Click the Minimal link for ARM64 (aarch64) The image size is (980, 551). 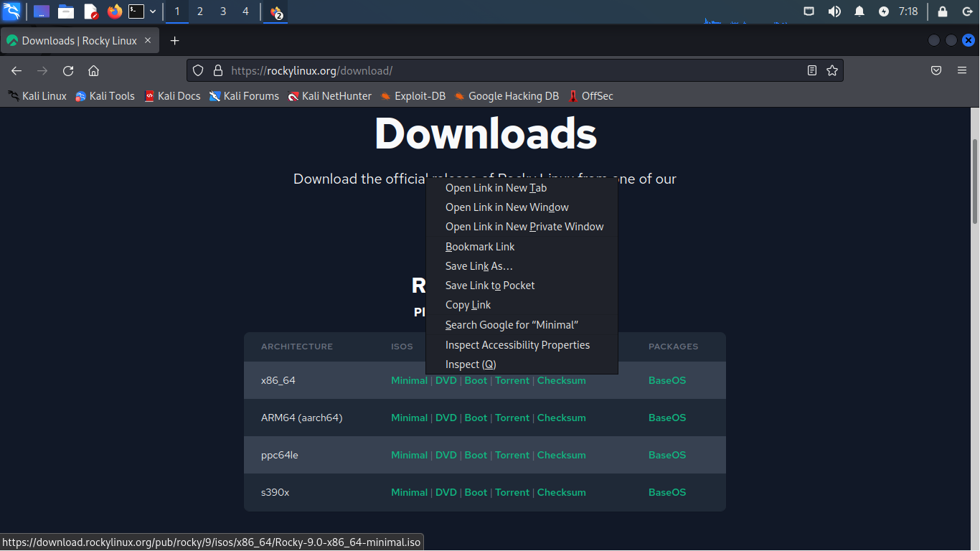409,418
